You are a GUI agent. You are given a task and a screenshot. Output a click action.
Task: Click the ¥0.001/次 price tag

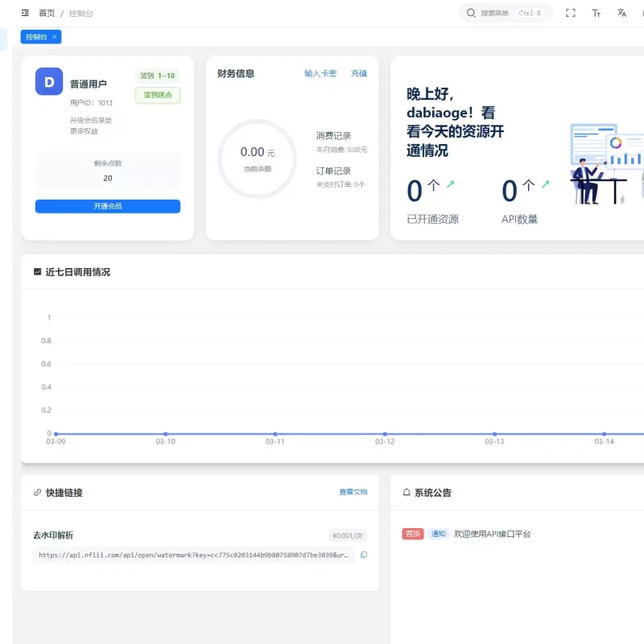point(348,535)
